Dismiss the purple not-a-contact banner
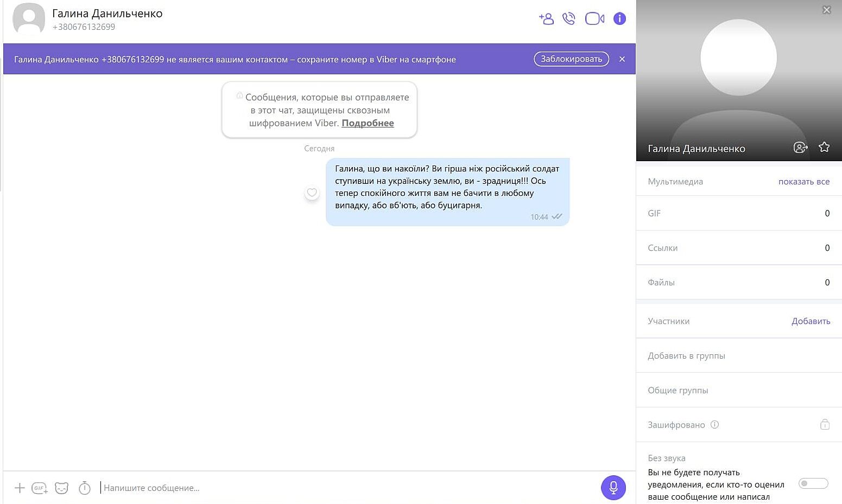The image size is (842, 504). tap(622, 59)
